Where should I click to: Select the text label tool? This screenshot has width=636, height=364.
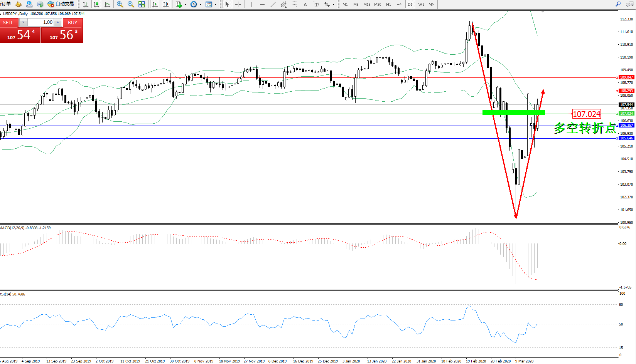tap(305, 4)
